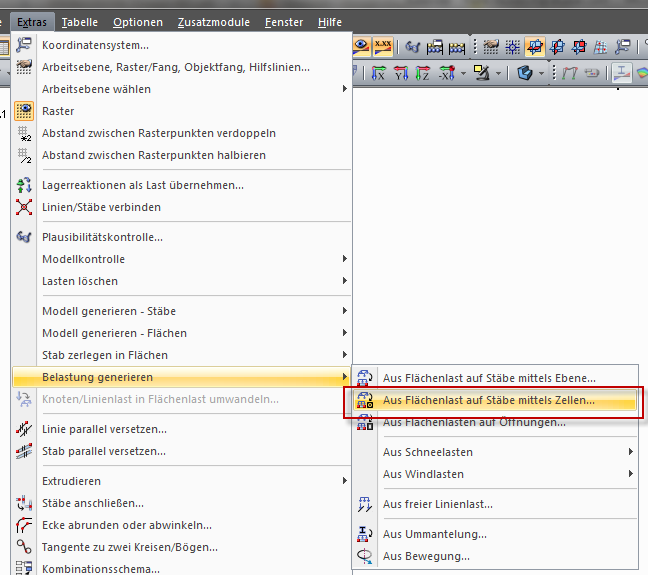Viewport: 648px width, 575px height.
Task: Expand Modellkontrolle submenu
Action: (x=182, y=259)
